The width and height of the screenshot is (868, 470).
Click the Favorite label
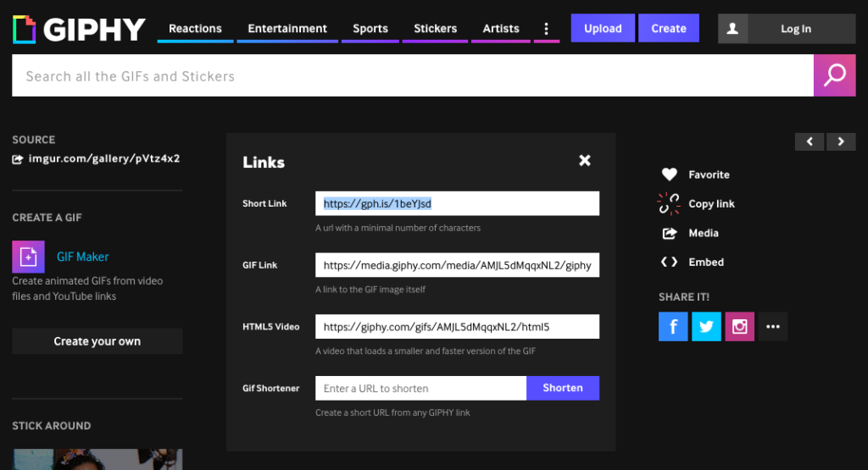(709, 174)
